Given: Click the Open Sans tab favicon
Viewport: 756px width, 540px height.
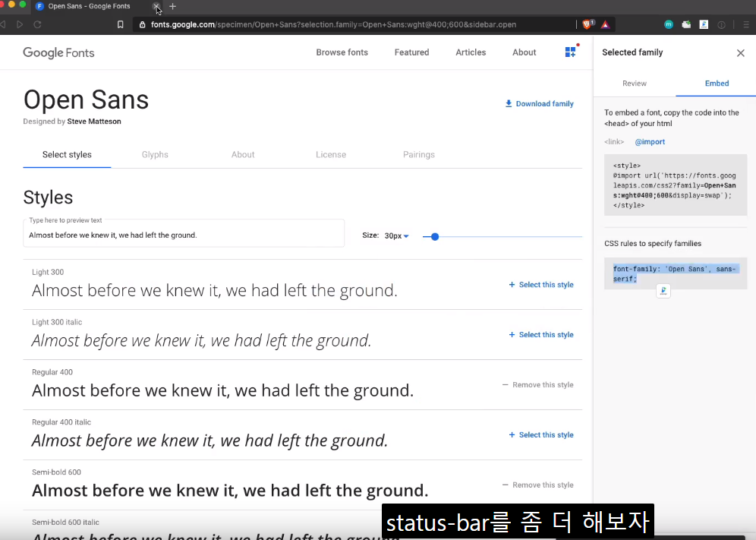Looking at the screenshot, I should coord(40,6).
